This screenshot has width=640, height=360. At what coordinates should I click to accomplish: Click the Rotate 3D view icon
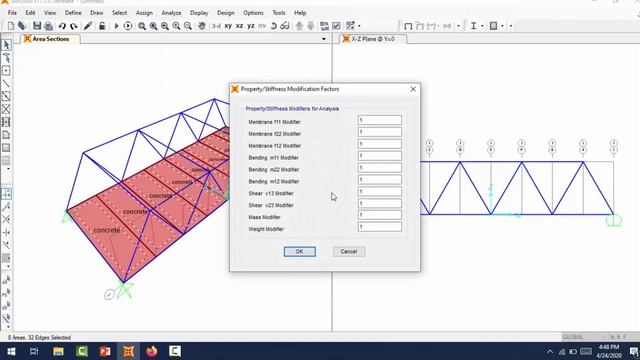click(273, 26)
